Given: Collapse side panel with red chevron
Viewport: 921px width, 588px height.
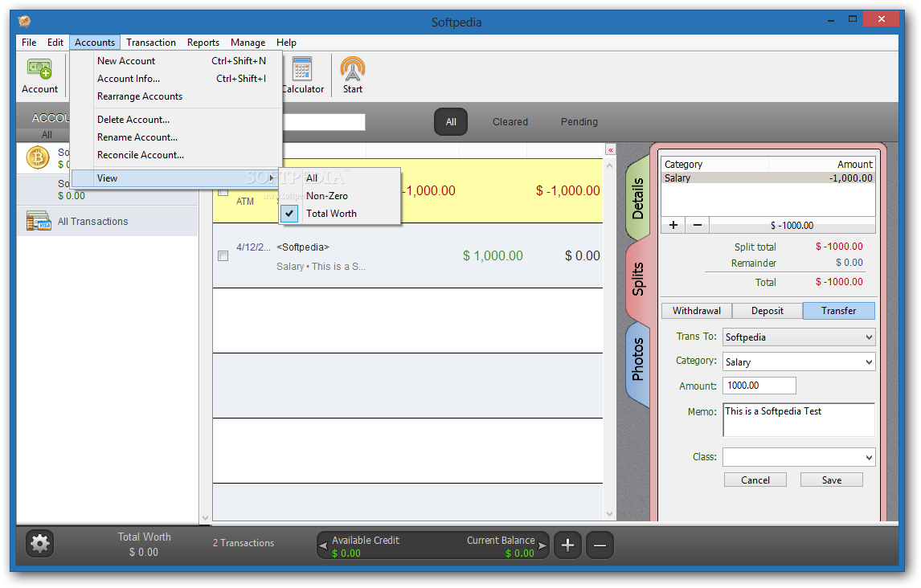Looking at the screenshot, I should [610, 150].
